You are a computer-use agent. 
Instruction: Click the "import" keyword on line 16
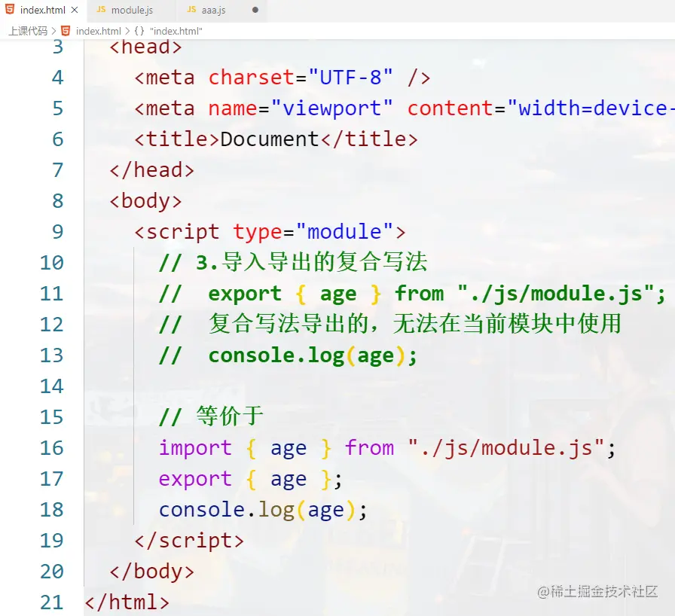195,448
